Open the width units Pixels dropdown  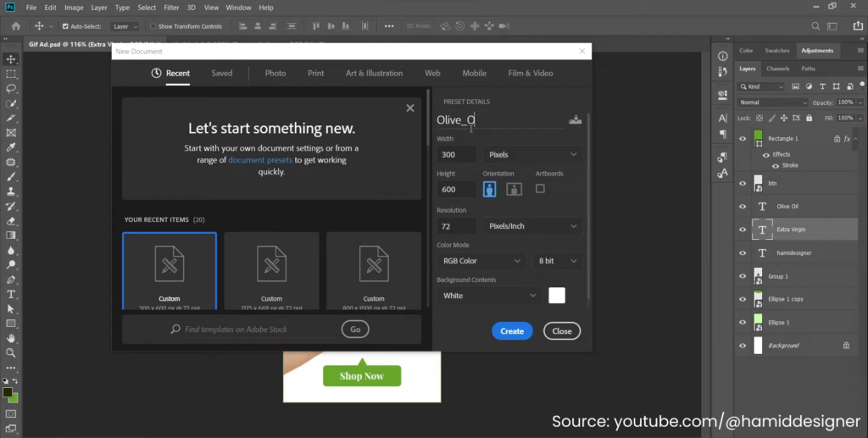(x=532, y=155)
